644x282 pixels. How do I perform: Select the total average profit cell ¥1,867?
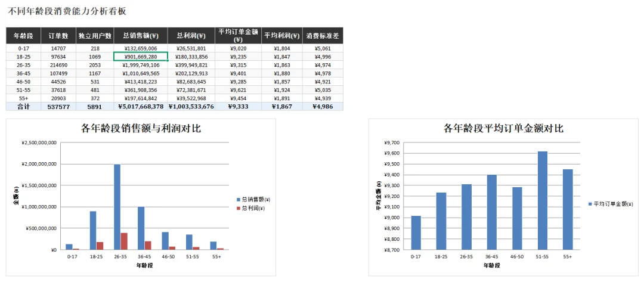click(281, 107)
